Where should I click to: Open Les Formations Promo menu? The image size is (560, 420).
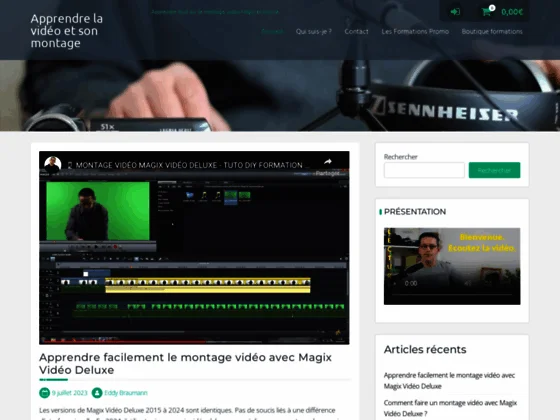coord(415,31)
